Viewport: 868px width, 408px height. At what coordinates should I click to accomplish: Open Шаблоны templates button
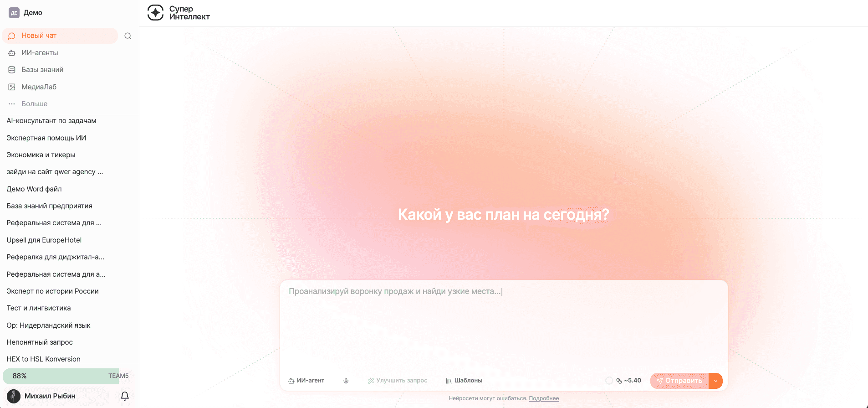click(464, 381)
